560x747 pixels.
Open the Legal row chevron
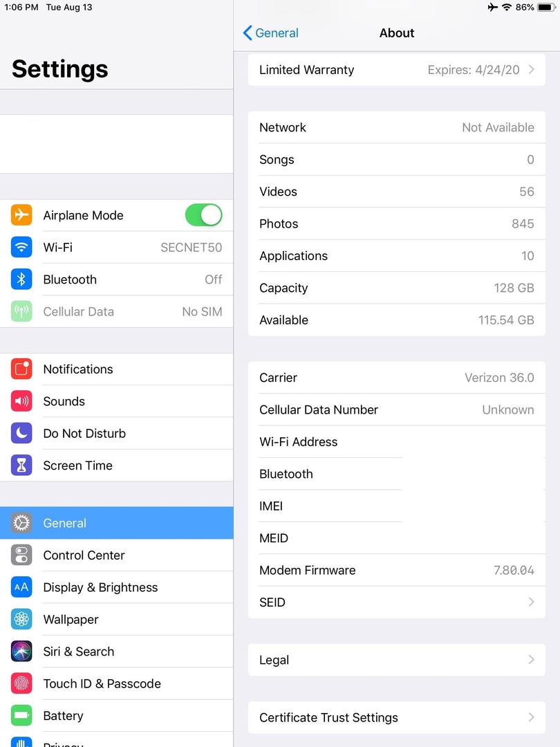532,660
